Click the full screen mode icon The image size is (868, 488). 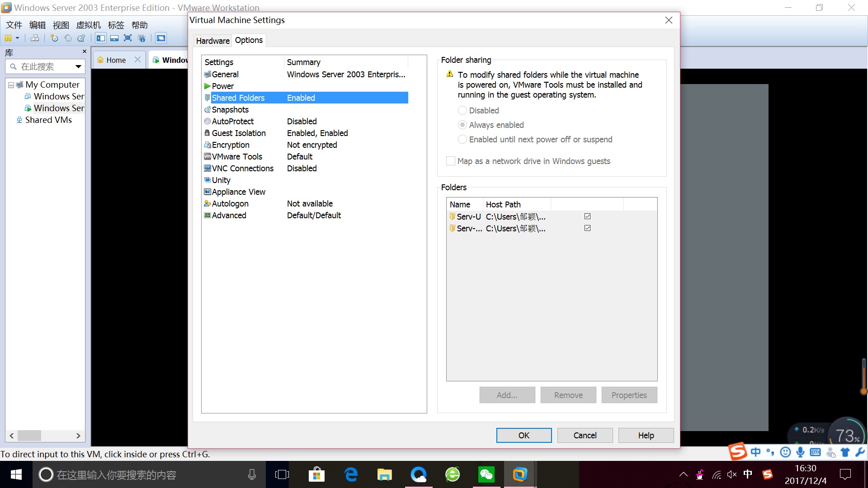click(x=128, y=38)
